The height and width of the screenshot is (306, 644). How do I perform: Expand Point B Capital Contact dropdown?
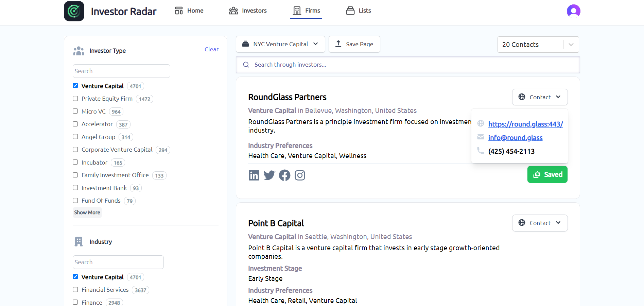(x=540, y=223)
